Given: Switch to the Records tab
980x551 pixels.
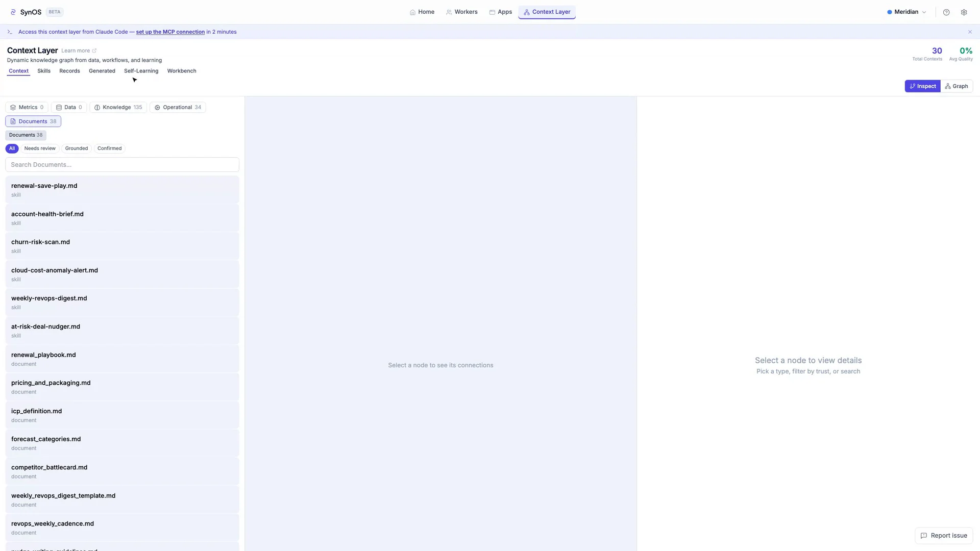Looking at the screenshot, I should point(69,71).
